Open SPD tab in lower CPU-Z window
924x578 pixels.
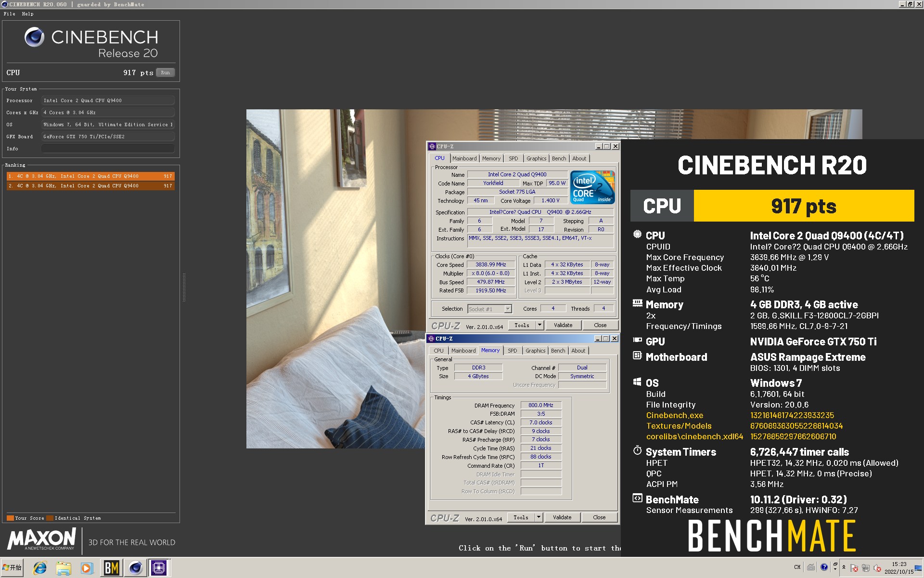513,351
